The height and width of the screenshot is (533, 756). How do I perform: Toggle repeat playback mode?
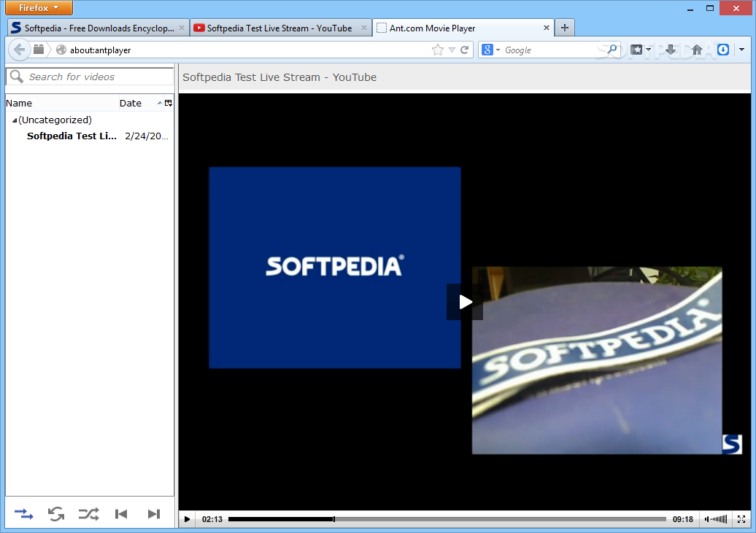tap(56, 514)
